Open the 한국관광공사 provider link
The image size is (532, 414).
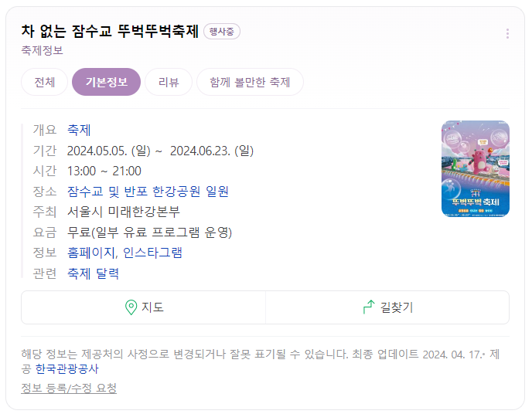tap(66, 369)
